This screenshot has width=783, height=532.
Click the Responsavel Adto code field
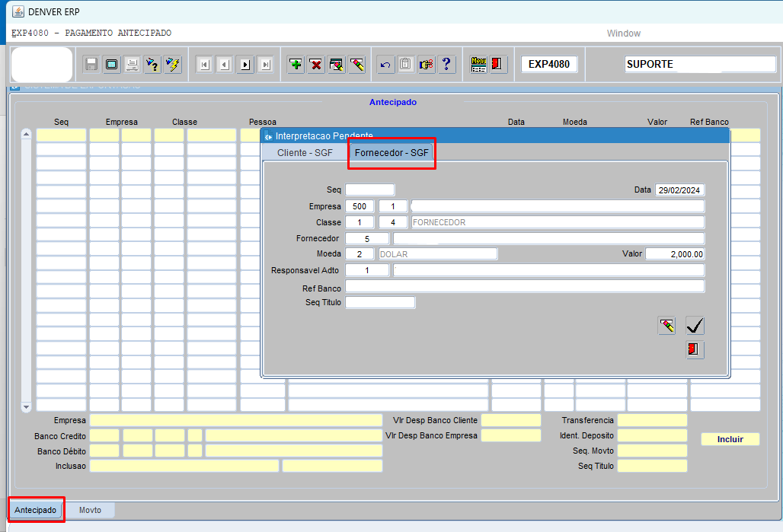(367, 270)
